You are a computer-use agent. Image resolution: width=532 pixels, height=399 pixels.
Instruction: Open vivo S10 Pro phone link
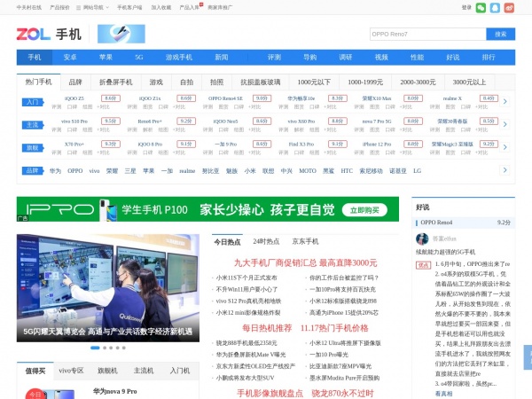pyautogui.click(x=74, y=121)
